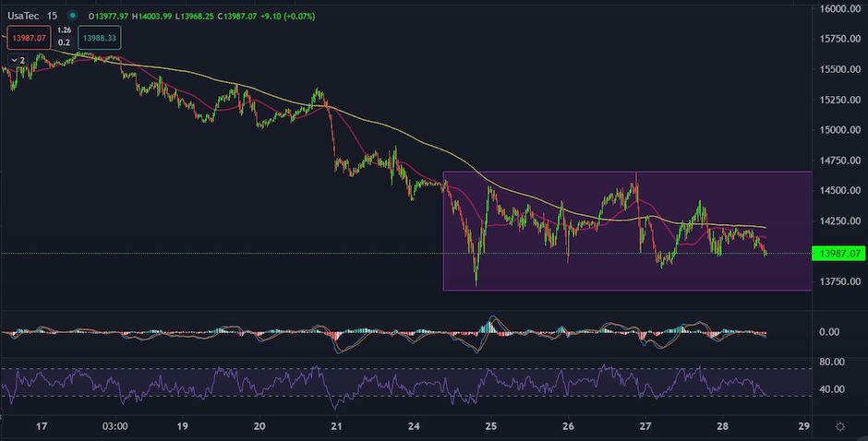Screen dimensions: 868x441
Task: Click the spread value 1.26
Action: click(65, 30)
